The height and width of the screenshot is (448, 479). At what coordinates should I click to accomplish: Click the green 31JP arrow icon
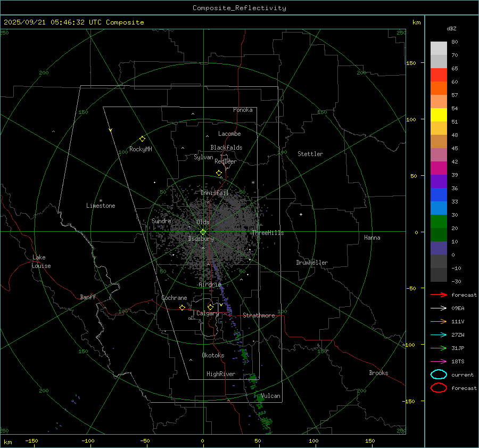click(439, 348)
